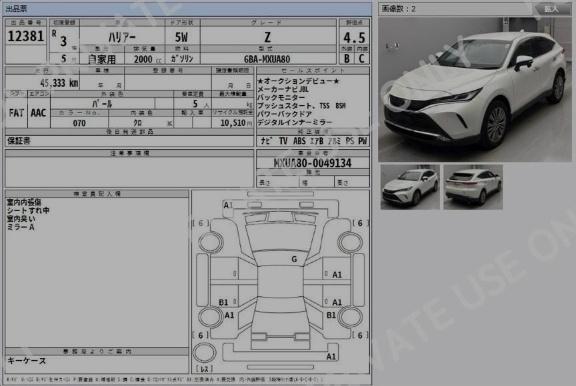This screenshot has height=386, width=576.
Task: Select the rear-view Harrier thumbnail
Action: pyautogui.click(x=473, y=187)
